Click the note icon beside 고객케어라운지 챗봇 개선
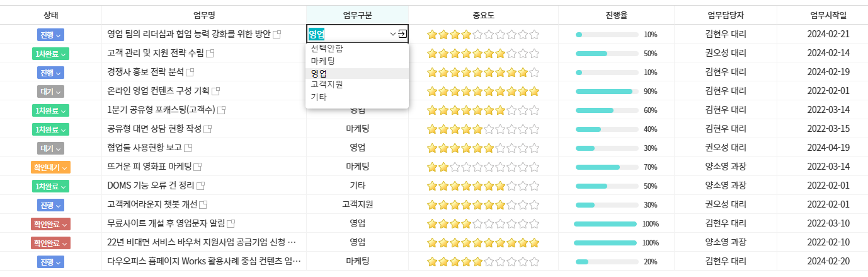Screen dimensions: 868x277 [x=203, y=205]
